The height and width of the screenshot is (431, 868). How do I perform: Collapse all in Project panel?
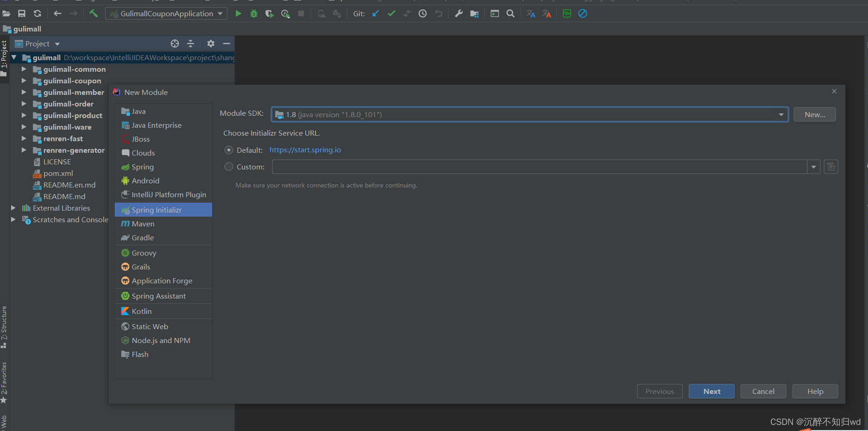pos(191,44)
